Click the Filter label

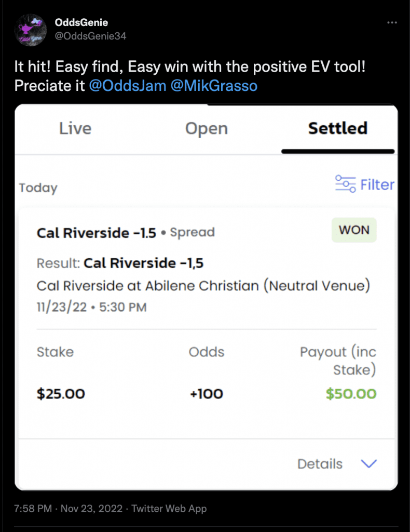click(x=377, y=185)
